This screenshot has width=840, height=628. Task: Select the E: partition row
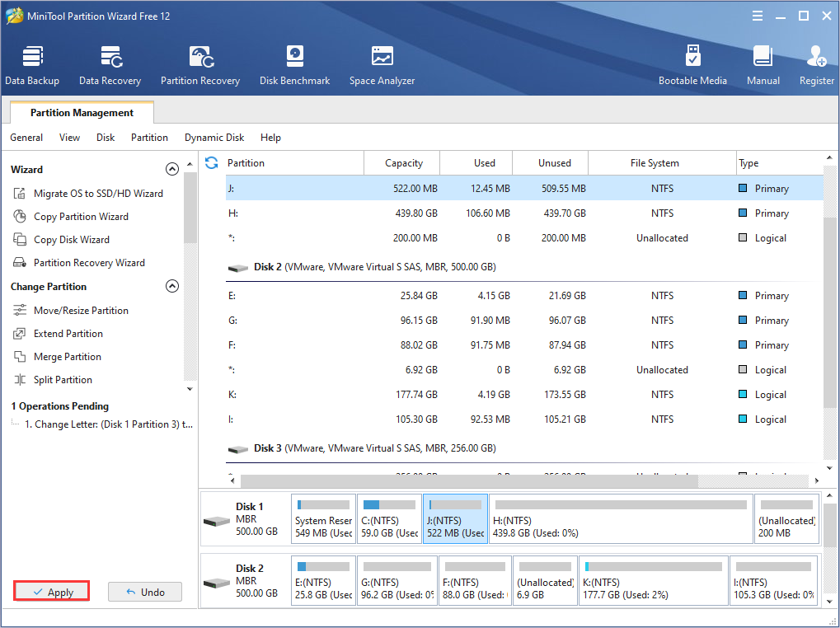tap(524, 296)
